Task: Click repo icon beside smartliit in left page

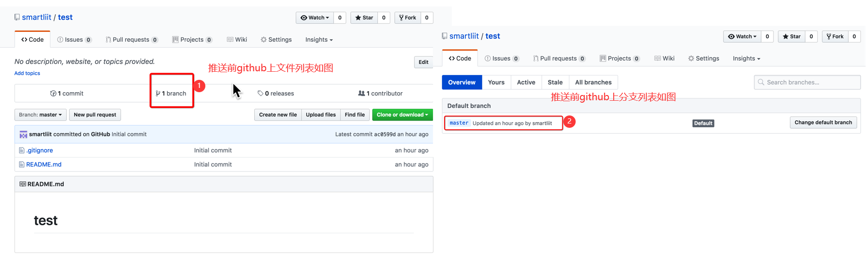Action: (x=17, y=18)
